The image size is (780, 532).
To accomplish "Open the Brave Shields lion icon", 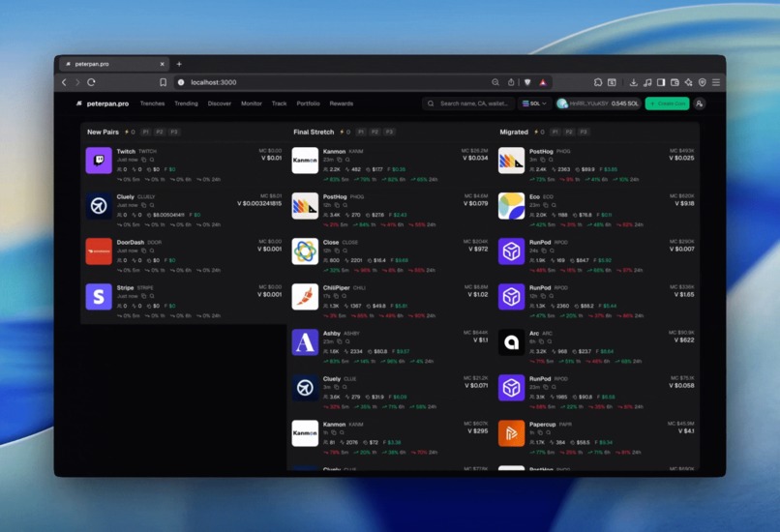I will [527, 82].
